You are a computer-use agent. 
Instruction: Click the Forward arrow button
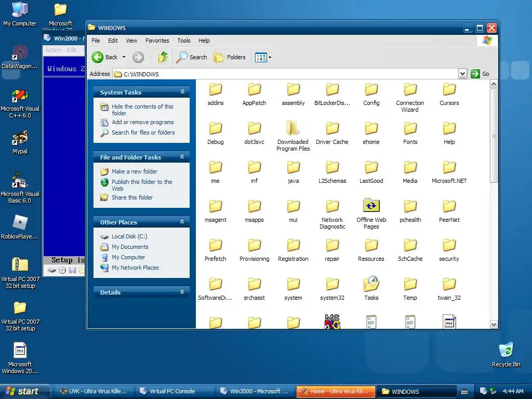(138, 57)
